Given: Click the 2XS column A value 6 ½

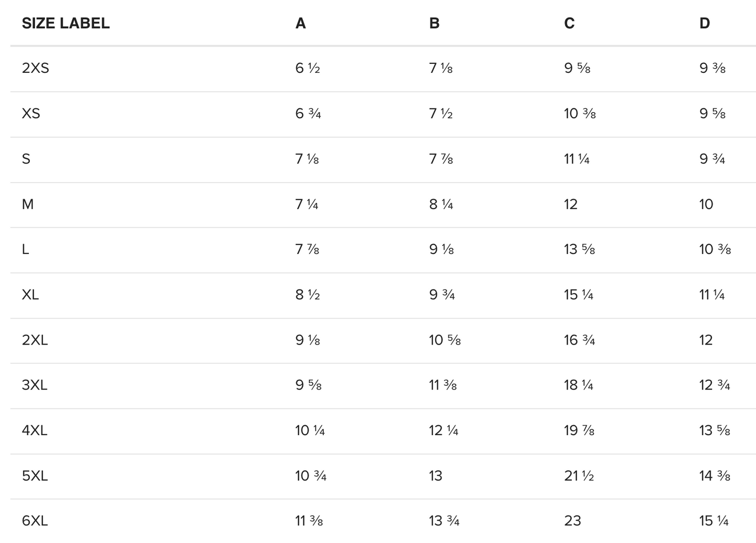Looking at the screenshot, I should point(307,68).
